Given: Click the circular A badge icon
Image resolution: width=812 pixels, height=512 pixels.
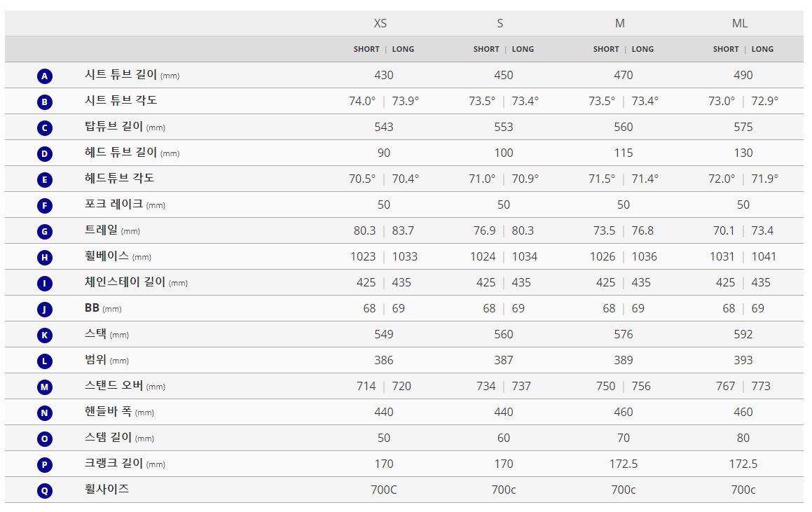Looking at the screenshot, I should point(45,76).
